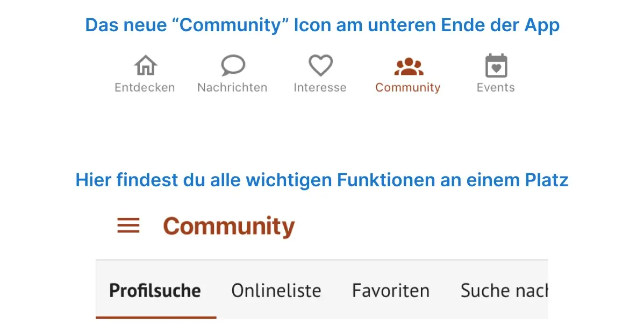
Task: Select the Community people icon
Action: coord(409,67)
